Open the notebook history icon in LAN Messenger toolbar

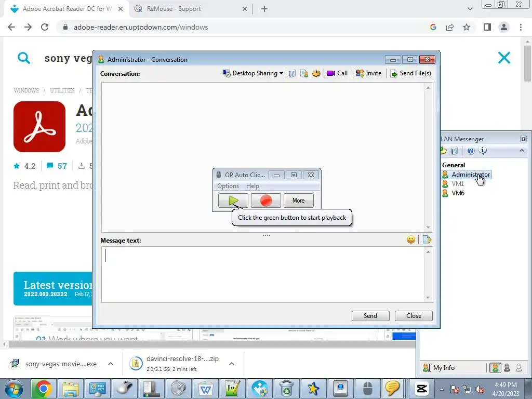(455, 151)
